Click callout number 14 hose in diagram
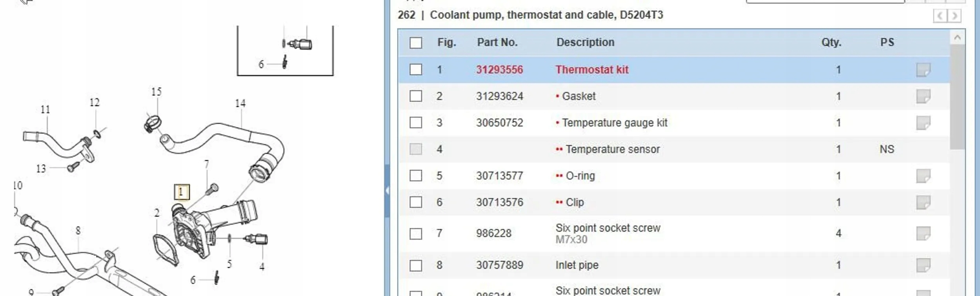 (x=240, y=104)
